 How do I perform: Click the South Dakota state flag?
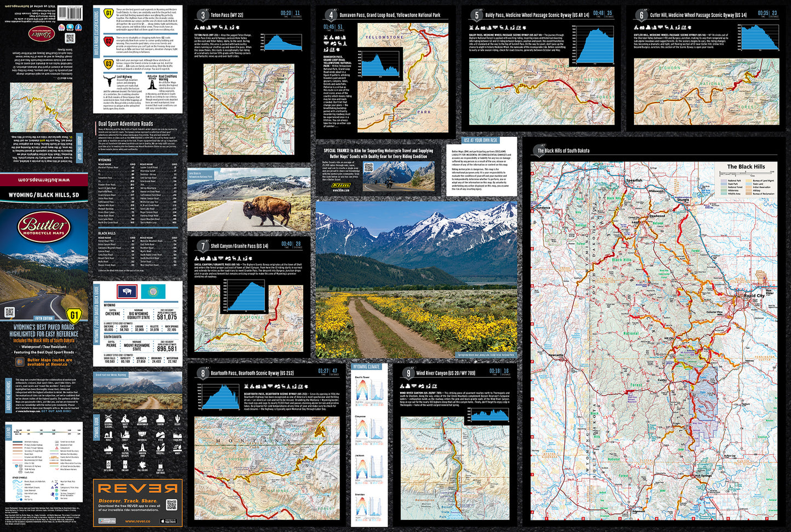pos(153,291)
